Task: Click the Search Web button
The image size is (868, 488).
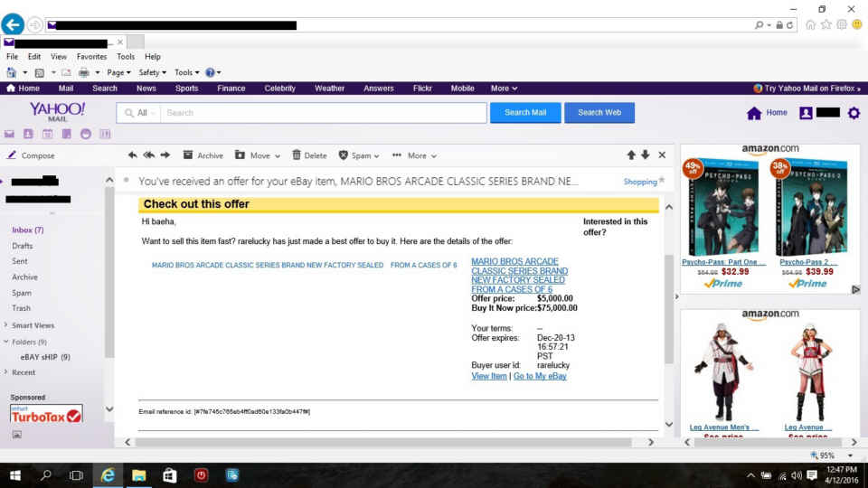Action: tap(599, 112)
